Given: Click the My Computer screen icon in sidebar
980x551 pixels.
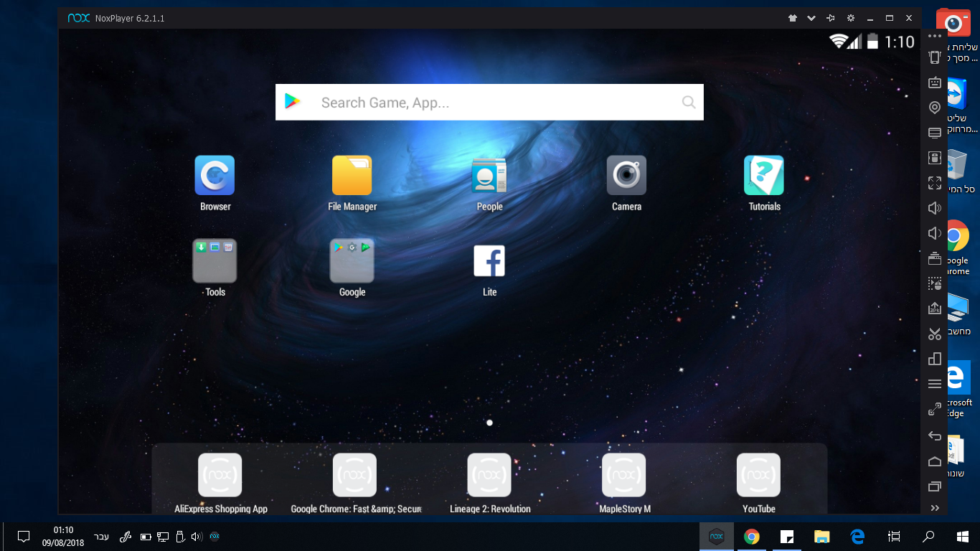Looking at the screenshot, I should (934, 133).
